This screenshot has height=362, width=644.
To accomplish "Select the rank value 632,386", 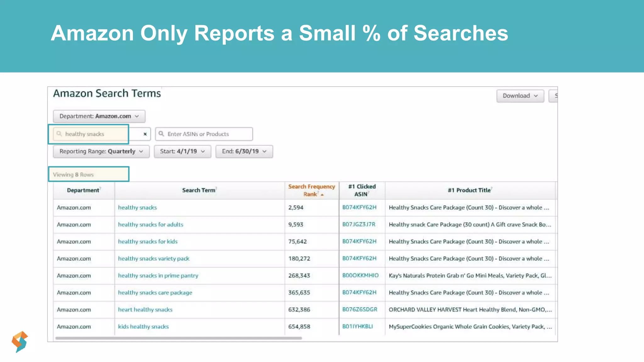I will [299, 310].
